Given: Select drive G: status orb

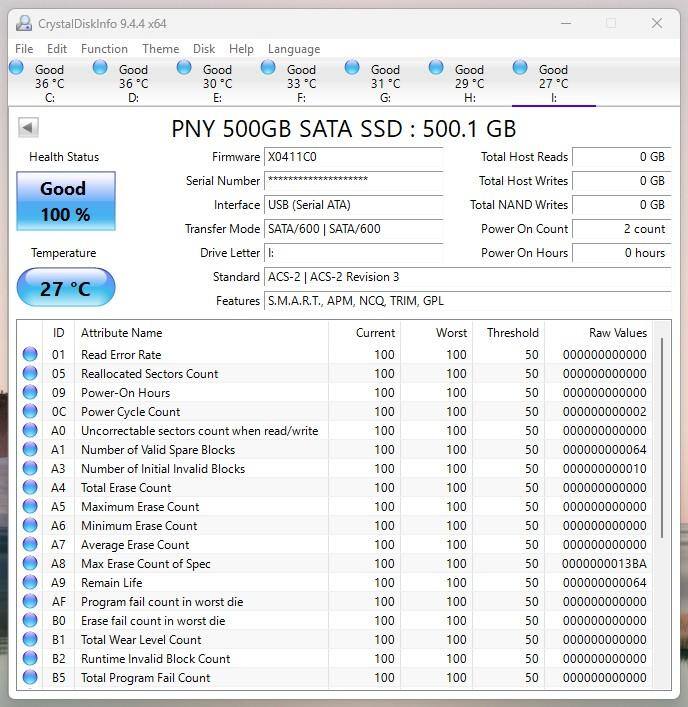Looking at the screenshot, I should (352, 68).
